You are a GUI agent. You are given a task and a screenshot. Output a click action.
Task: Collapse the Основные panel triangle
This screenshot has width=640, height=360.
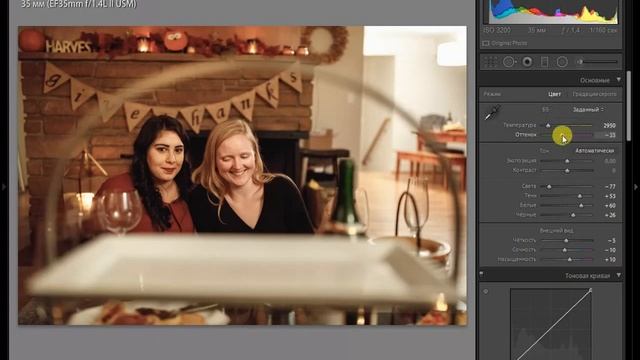coord(618,80)
